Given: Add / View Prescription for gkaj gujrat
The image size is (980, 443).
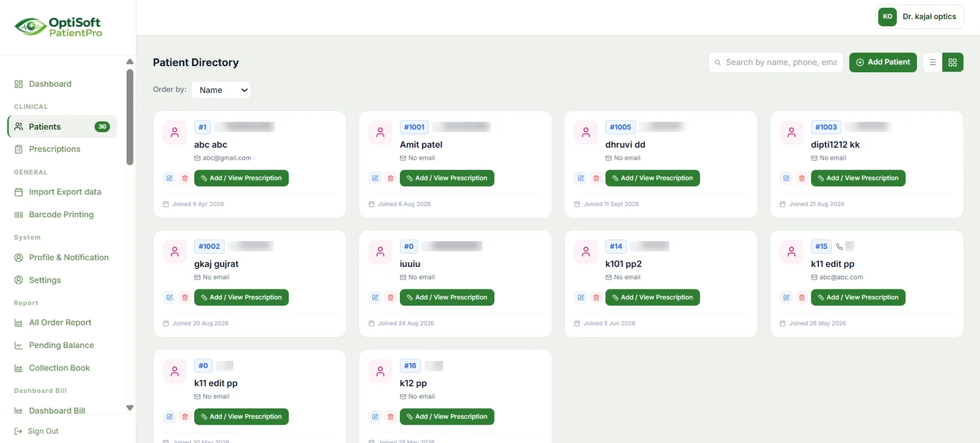Looking at the screenshot, I should 241,297.
